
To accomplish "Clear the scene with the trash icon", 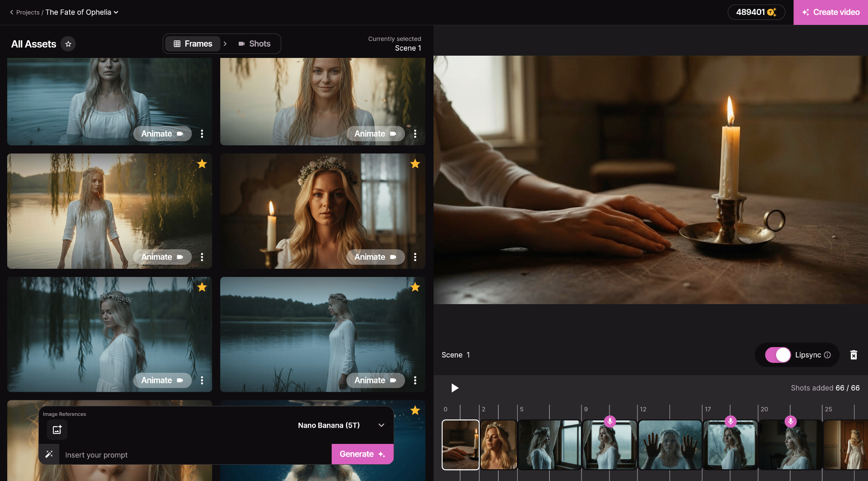I will [x=854, y=355].
